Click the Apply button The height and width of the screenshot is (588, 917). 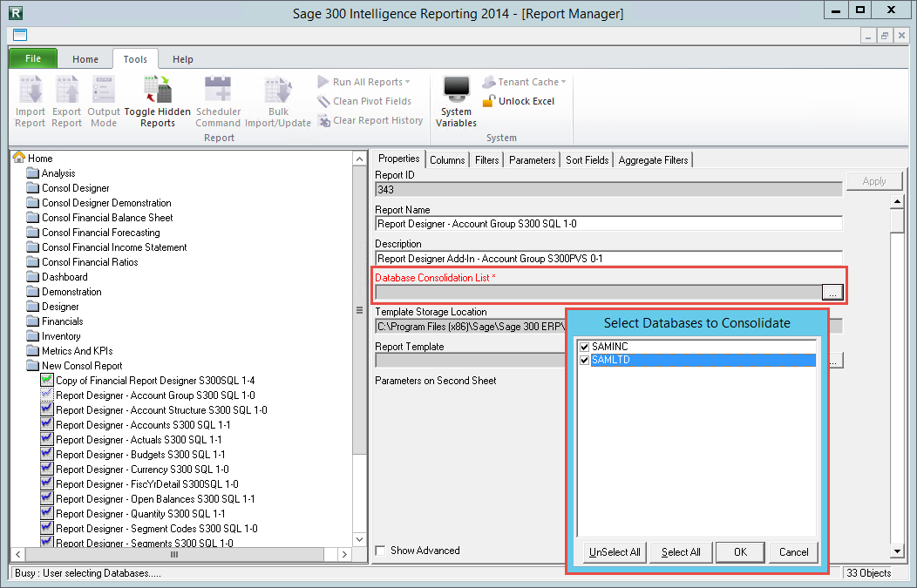coord(874,181)
